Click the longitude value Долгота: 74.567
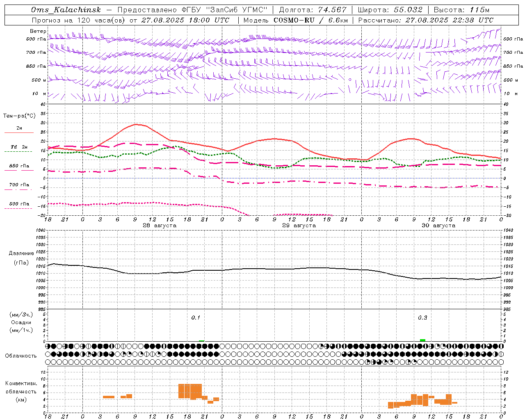This screenshot has height=420, width=525. click(x=313, y=10)
